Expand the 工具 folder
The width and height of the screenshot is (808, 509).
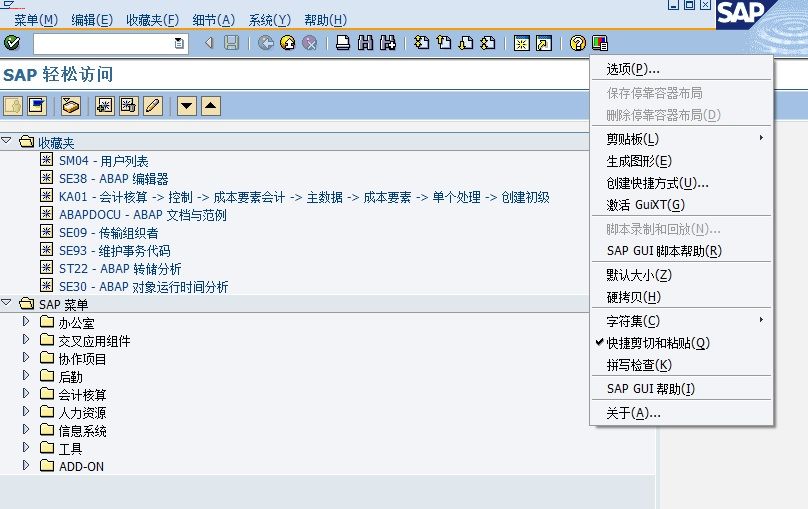26,447
